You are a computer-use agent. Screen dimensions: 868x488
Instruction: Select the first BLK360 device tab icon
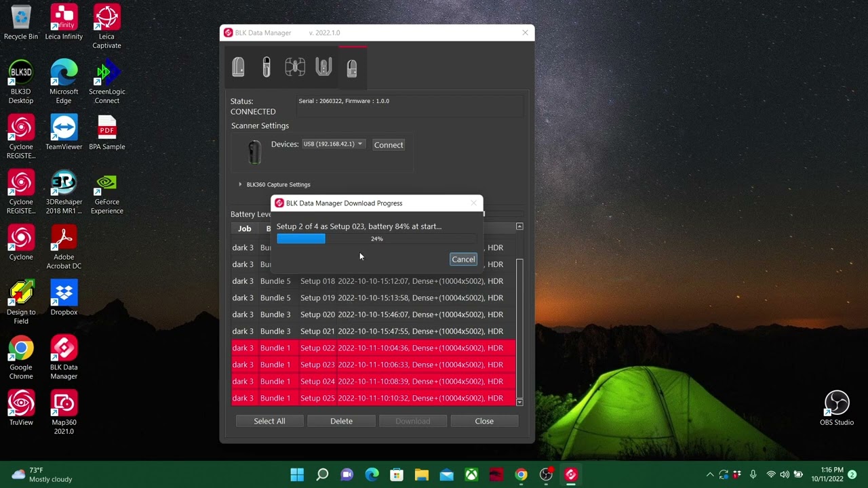click(x=238, y=67)
